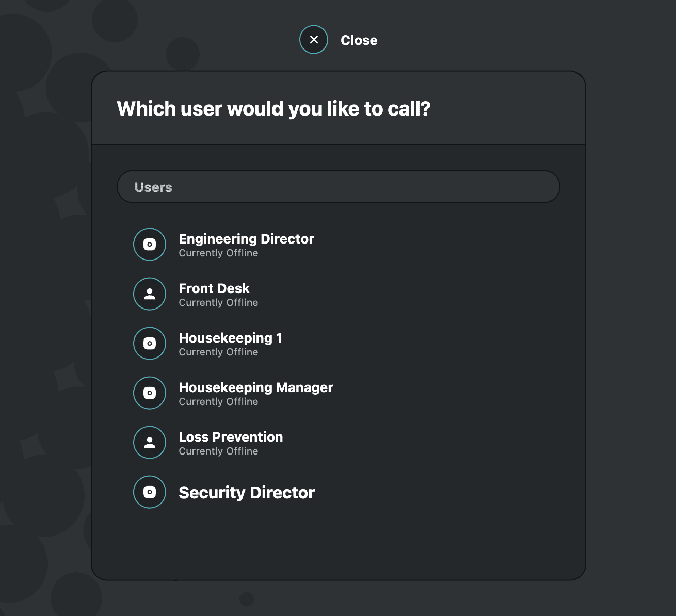This screenshot has height=616, width=676.
Task: Choose Front Desk from the user list
Action: [214, 288]
